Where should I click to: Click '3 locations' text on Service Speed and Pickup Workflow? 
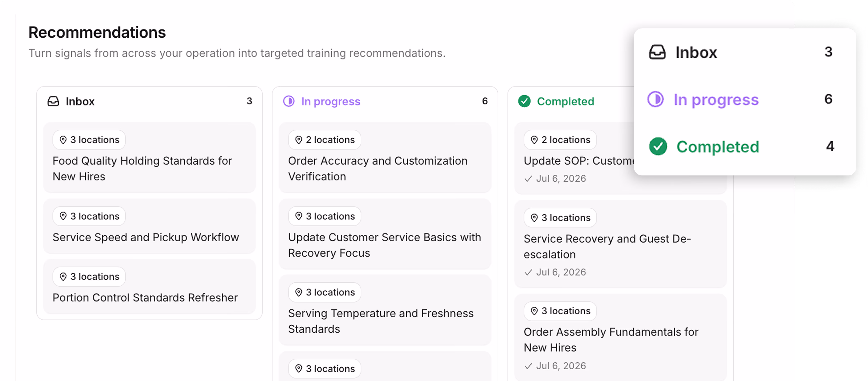[95, 216]
